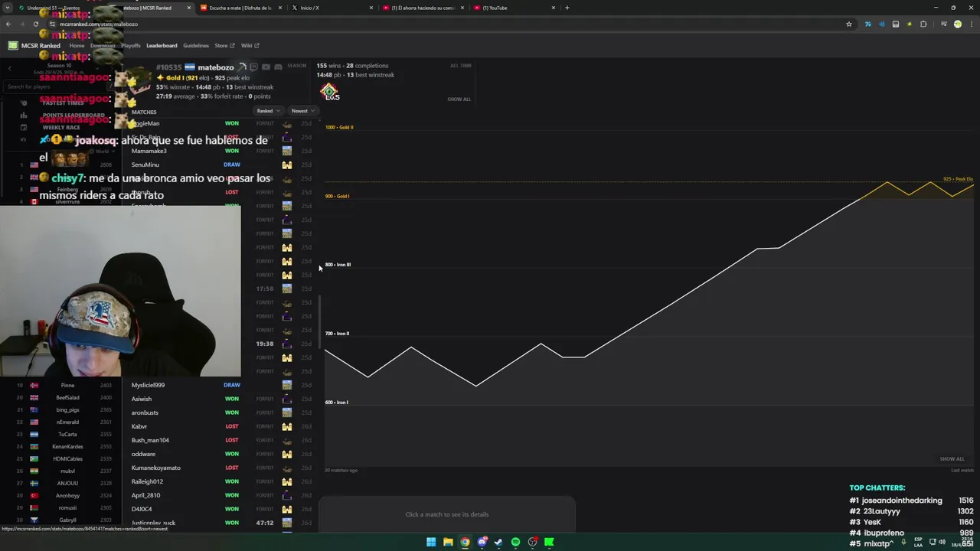The height and width of the screenshot is (551, 980).
Task: Bookmark this page with the star icon
Action: (x=849, y=24)
